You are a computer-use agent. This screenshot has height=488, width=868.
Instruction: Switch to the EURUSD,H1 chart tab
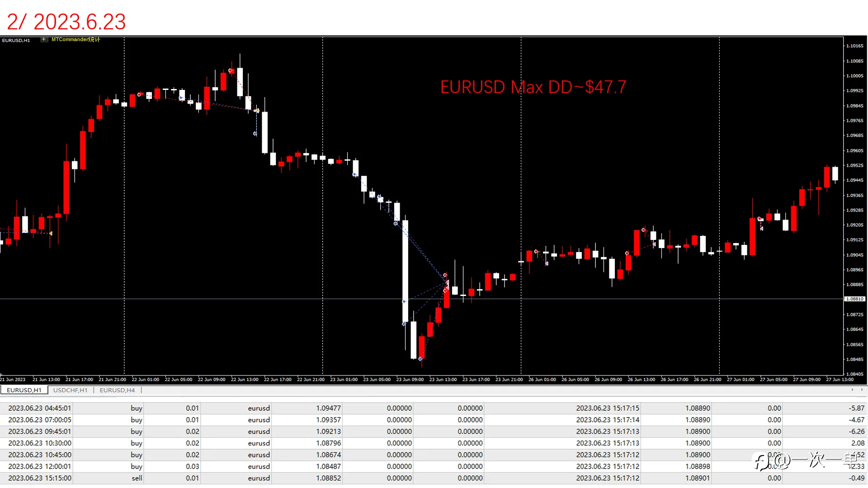(x=24, y=390)
